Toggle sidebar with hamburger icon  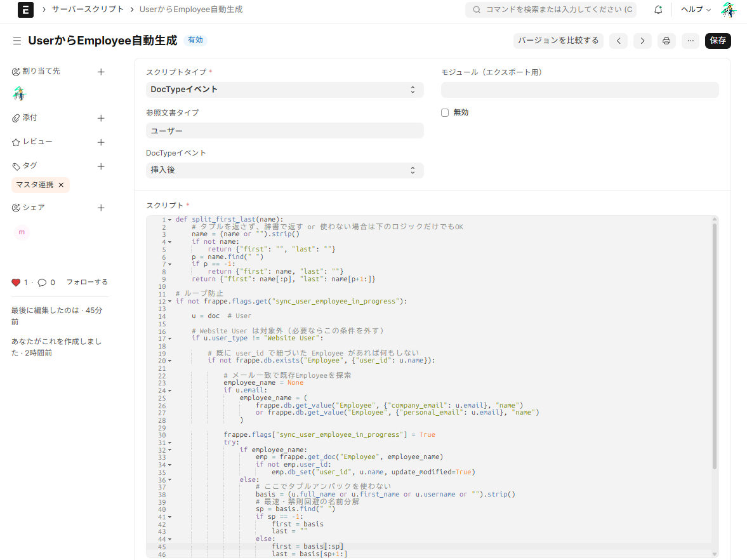click(x=17, y=41)
